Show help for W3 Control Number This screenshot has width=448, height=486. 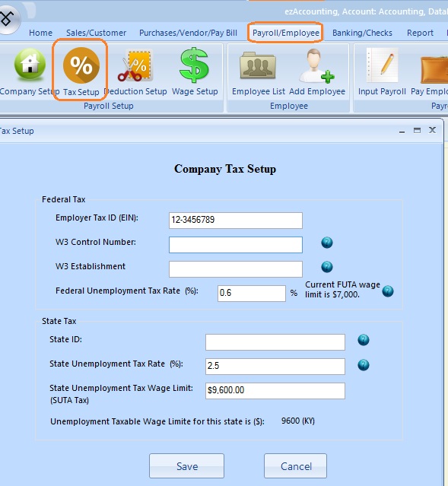click(x=327, y=243)
